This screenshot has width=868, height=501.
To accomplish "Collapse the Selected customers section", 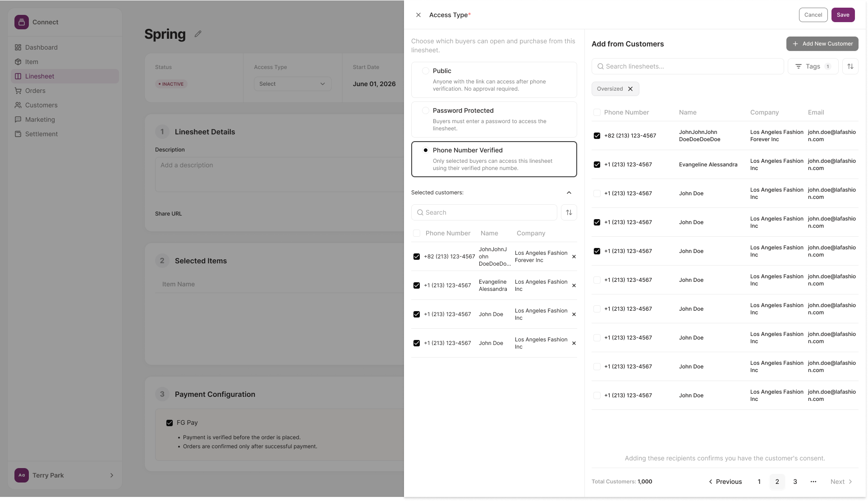I will pos(569,193).
